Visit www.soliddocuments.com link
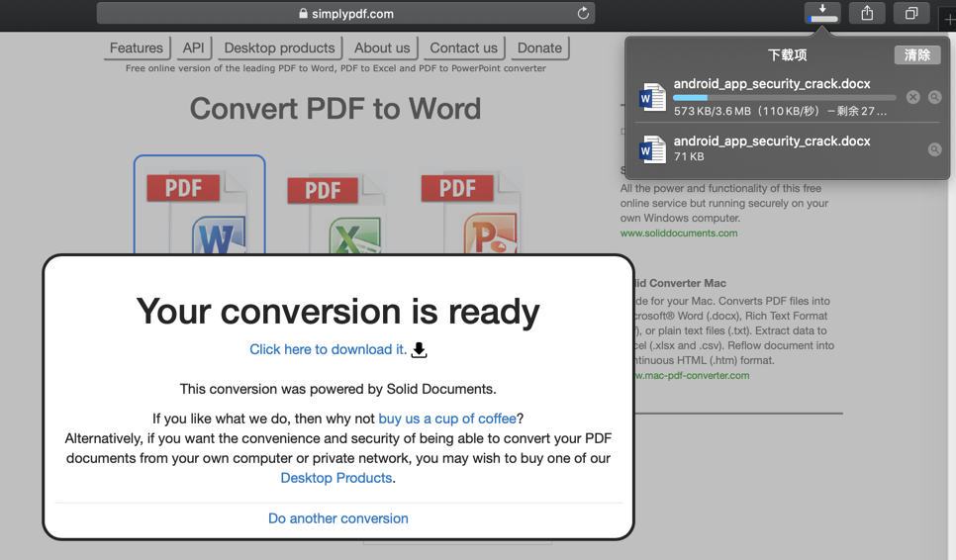This screenshot has height=560, width=956. (679, 233)
